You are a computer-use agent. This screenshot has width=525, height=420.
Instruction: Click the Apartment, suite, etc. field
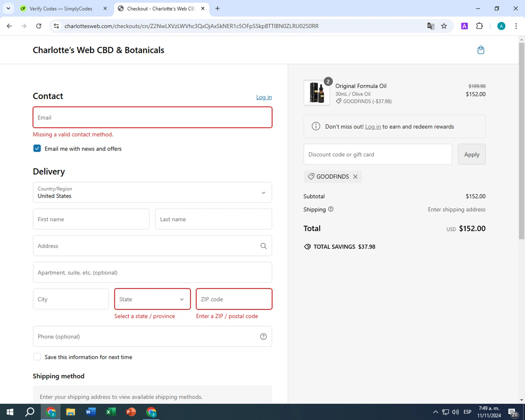[x=152, y=273]
